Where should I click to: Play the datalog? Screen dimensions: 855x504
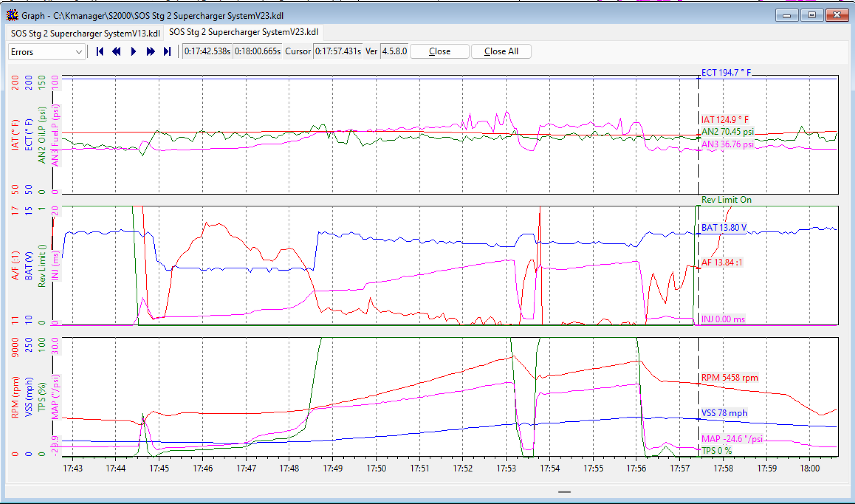coord(133,51)
